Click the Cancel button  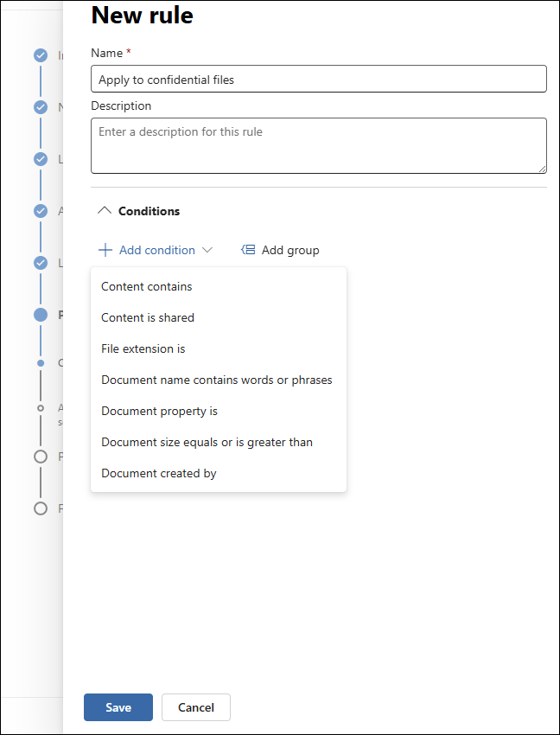(196, 707)
